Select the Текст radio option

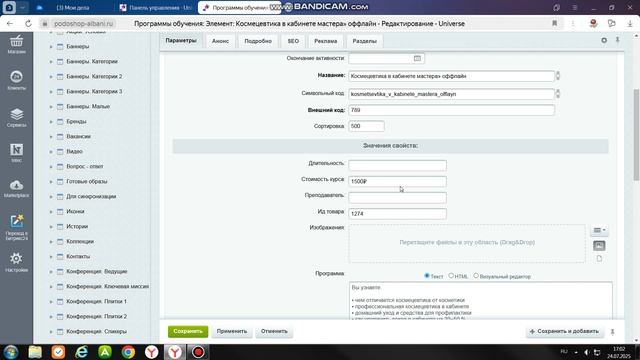tap(427, 276)
